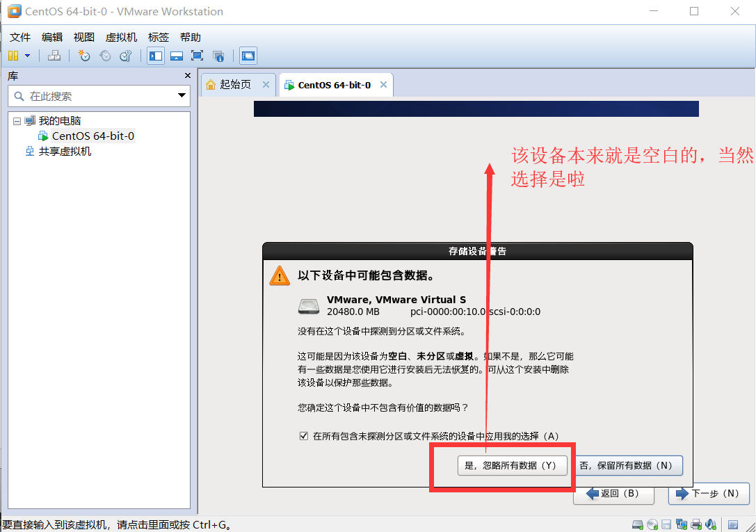Open the 文件 menu

(20, 37)
